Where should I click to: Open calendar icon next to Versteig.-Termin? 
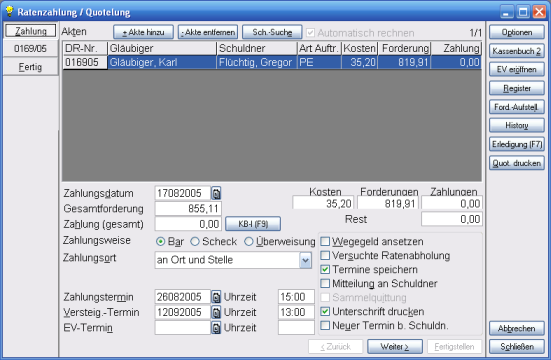pos(216,312)
